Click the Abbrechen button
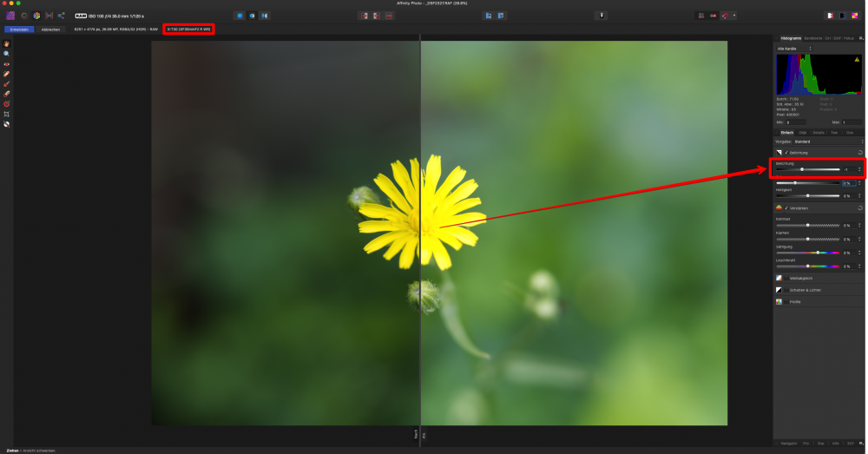The height and width of the screenshot is (454, 868). pos(50,30)
